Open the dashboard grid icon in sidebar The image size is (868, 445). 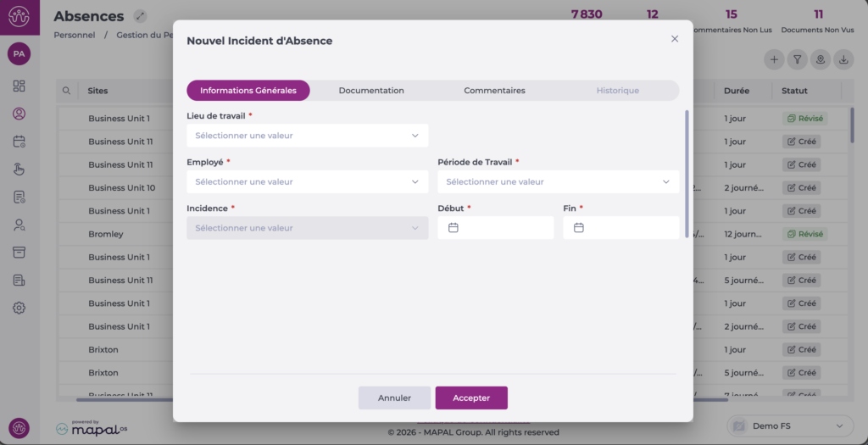tap(19, 86)
